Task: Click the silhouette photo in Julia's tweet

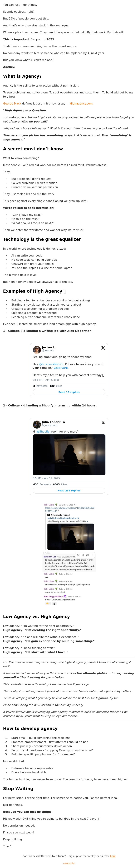Action: pos(69,455)
